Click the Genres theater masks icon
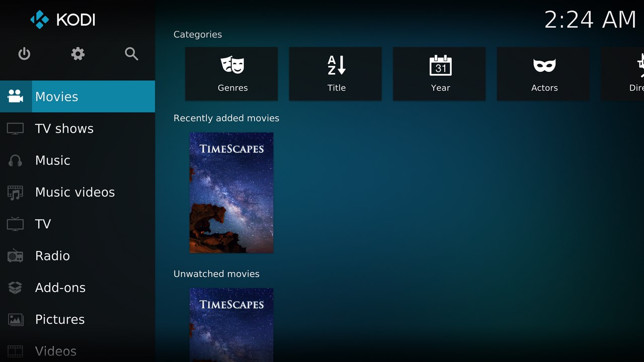The width and height of the screenshot is (644, 362). [x=232, y=65]
